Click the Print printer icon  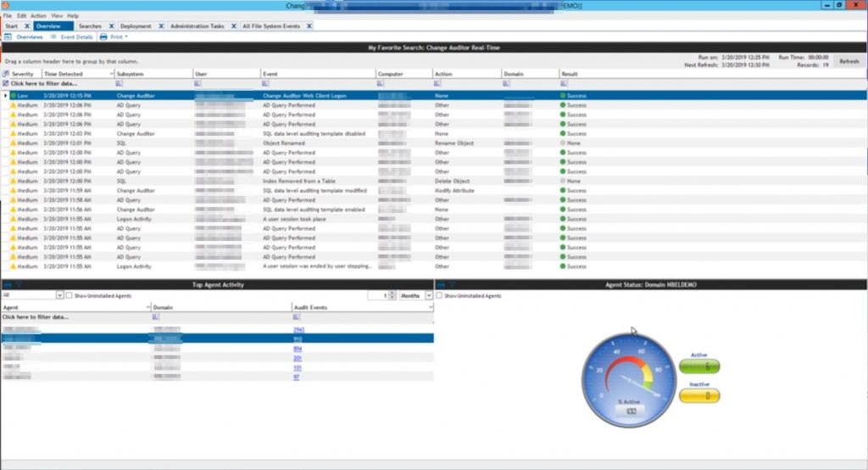pyautogui.click(x=103, y=37)
